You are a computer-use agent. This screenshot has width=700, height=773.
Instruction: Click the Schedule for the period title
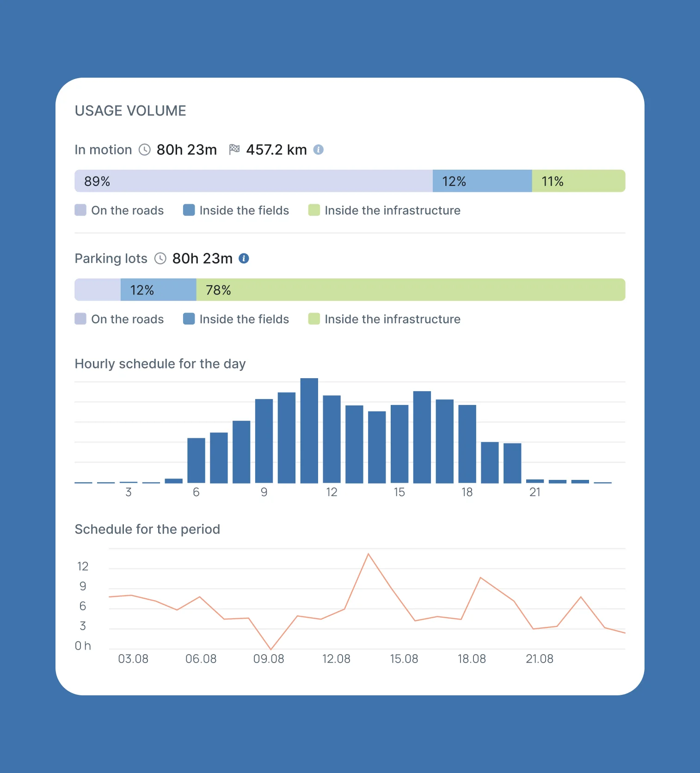click(x=147, y=529)
